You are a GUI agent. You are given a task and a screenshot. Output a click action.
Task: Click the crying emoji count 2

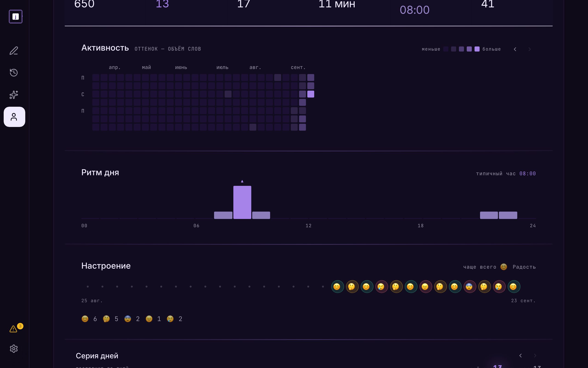(x=175, y=319)
